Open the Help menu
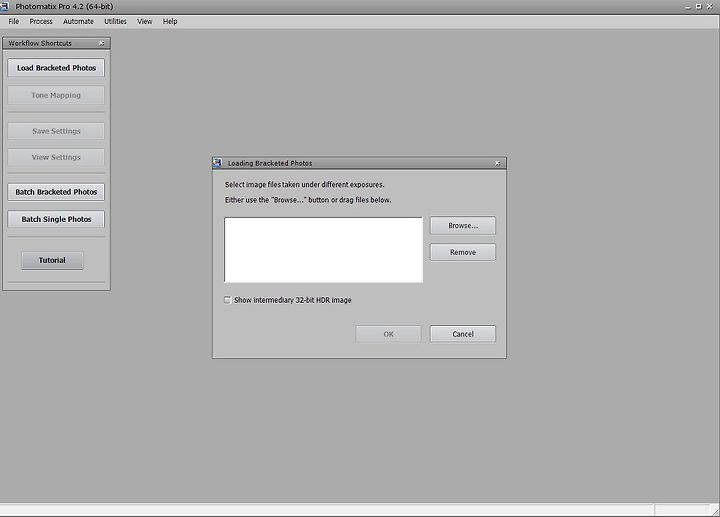 coord(170,22)
